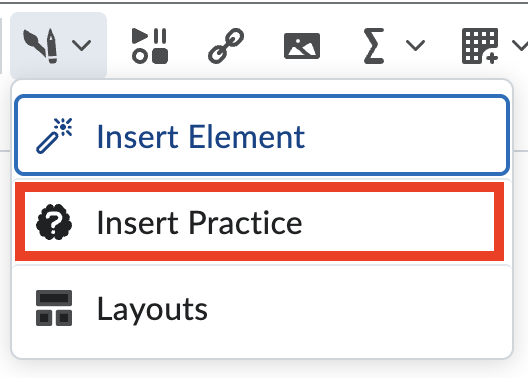Open the Sigma equation editor icon
Viewport: 528px width, 378px height.
pyautogui.click(x=374, y=46)
